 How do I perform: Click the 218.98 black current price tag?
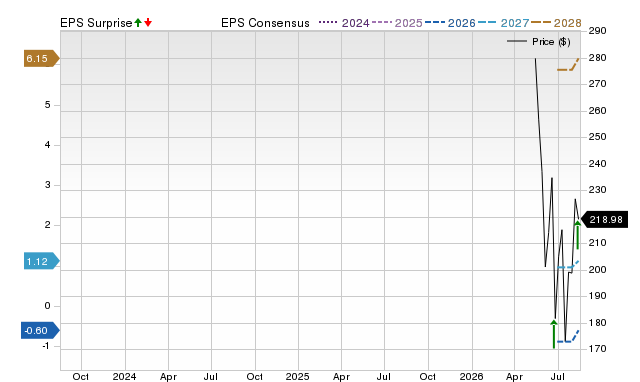[x=604, y=220]
